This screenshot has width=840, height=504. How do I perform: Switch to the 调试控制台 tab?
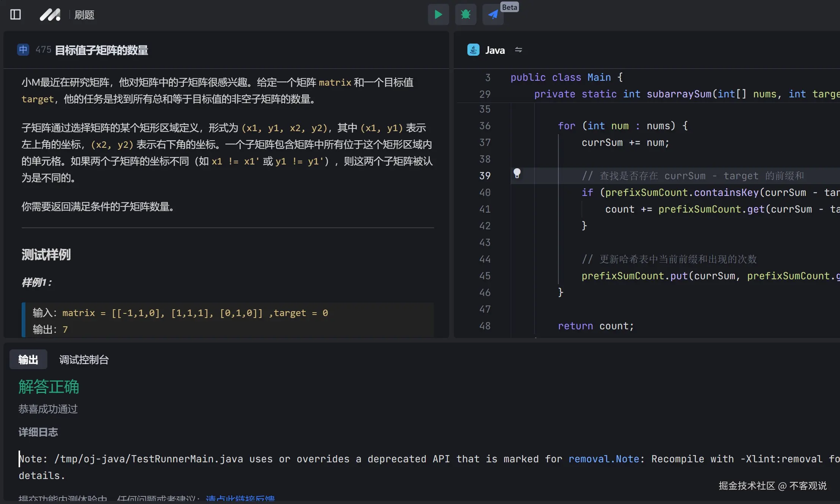pos(84,360)
